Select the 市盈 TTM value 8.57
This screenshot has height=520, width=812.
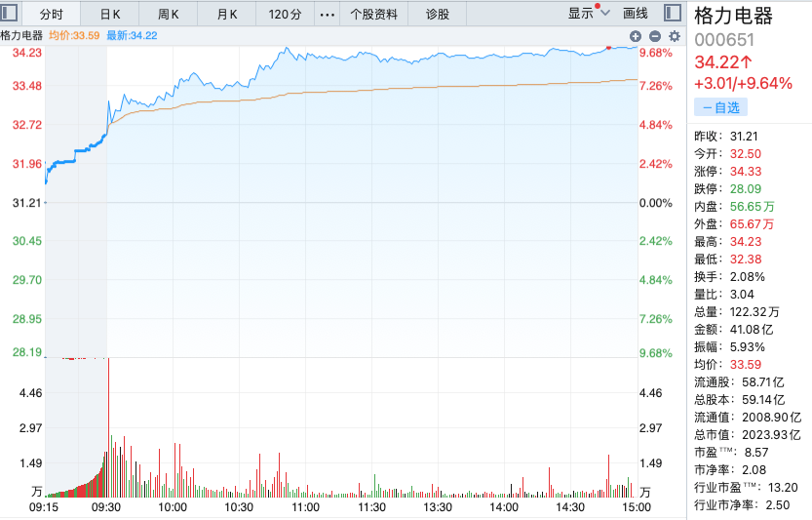pos(756,453)
